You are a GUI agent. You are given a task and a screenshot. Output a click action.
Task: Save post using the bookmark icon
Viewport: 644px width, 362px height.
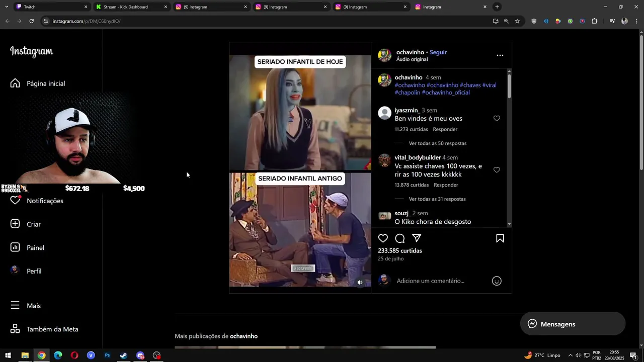[x=500, y=238]
